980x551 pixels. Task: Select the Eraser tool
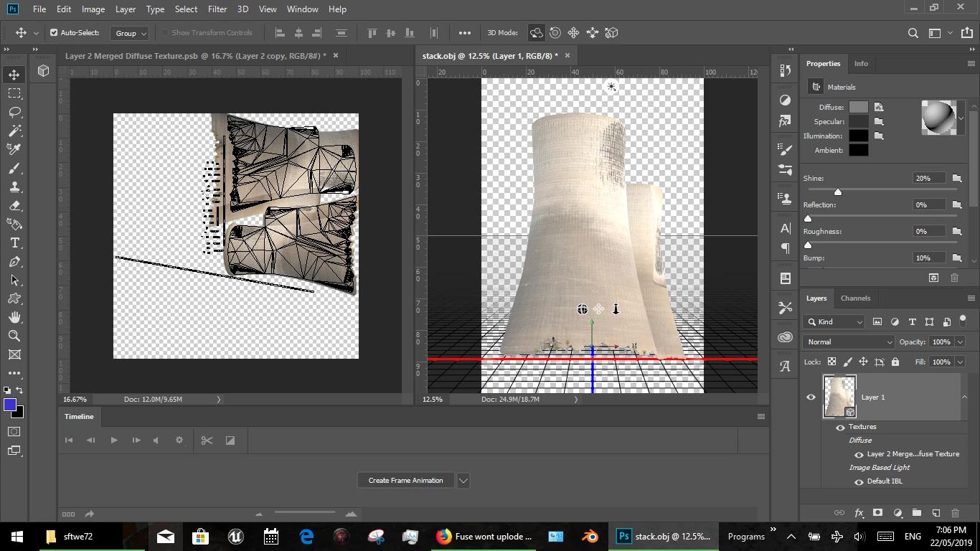point(14,205)
